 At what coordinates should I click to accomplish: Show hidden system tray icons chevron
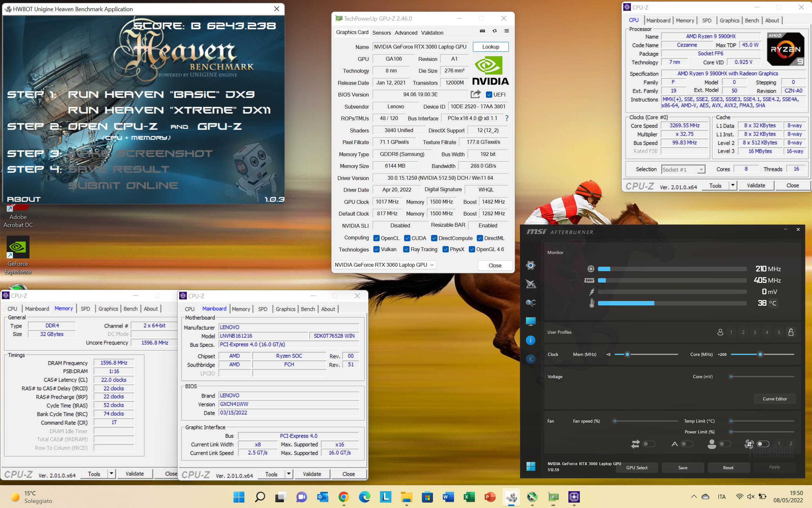click(x=694, y=496)
